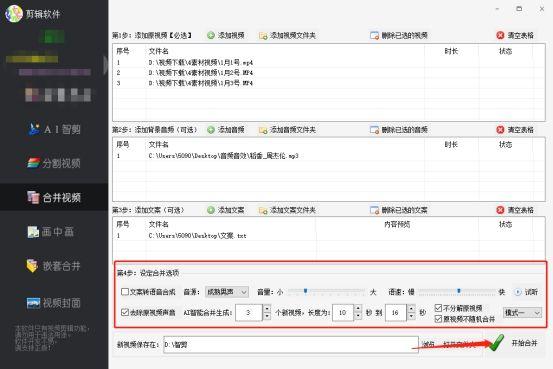
Task: Select the audio row 稻香_周杰伦.mp3
Action: [328, 156]
